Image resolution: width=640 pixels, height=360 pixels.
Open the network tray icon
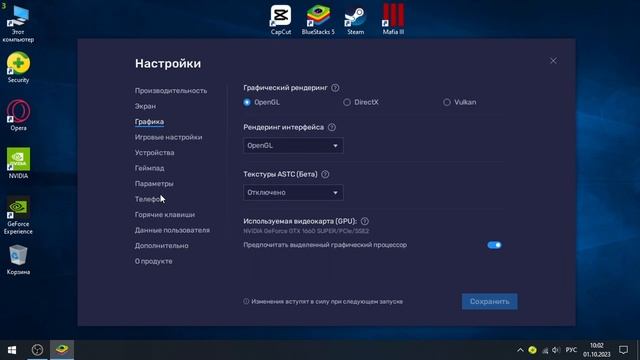(x=545, y=350)
